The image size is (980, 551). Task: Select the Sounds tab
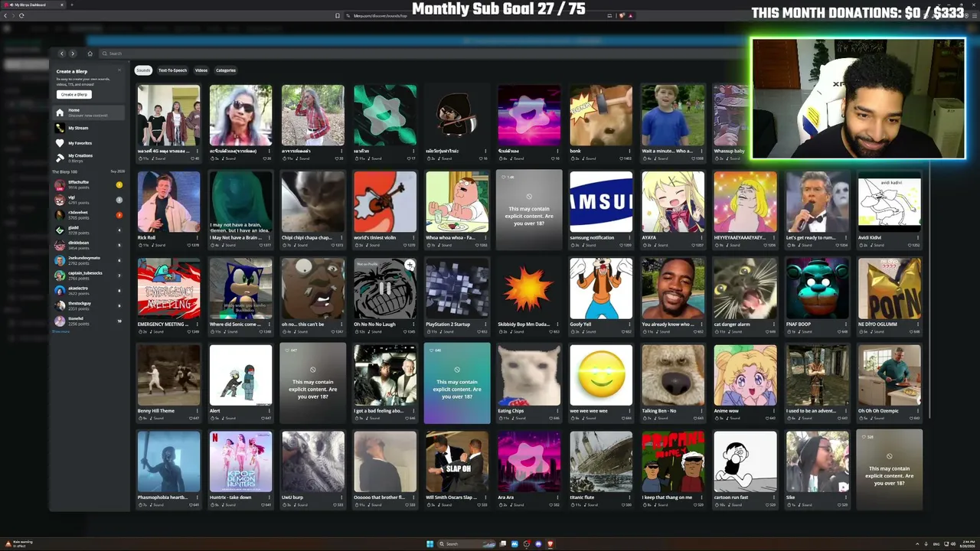pos(143,70)
